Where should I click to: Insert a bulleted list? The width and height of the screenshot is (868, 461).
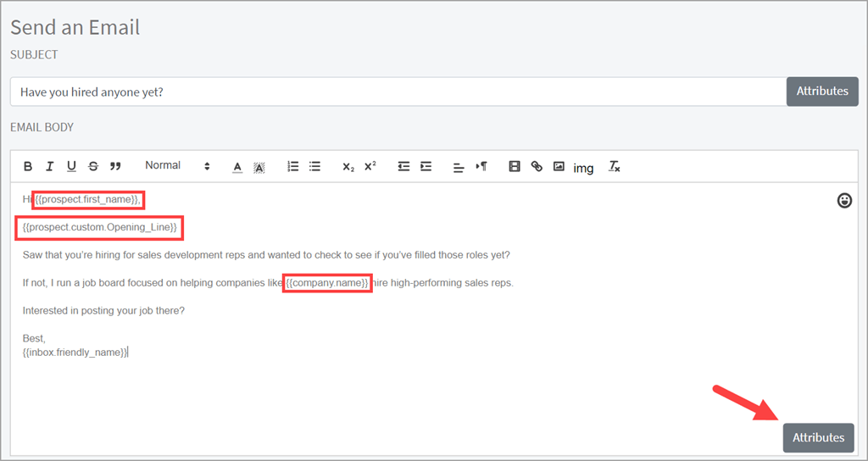coord(314,167)
